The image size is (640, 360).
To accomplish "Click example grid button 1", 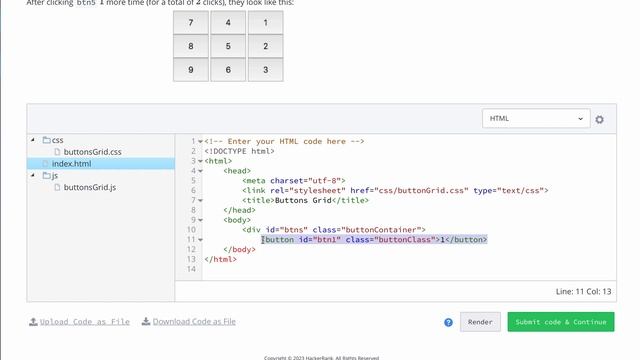I will click(x=266, y=22).
